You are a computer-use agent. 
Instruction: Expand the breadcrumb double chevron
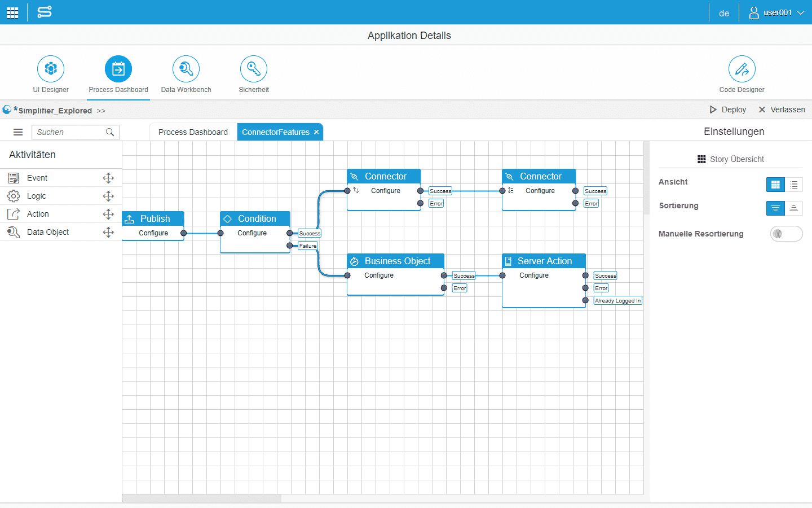tap(101, 111)
